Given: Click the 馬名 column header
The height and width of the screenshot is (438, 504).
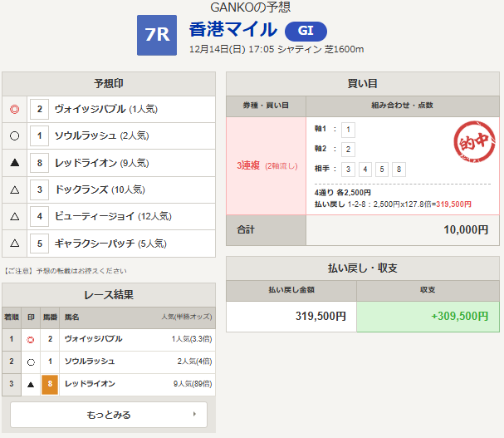Looking at the screenshot, I should pyautogui.click(x=71, y=317).
